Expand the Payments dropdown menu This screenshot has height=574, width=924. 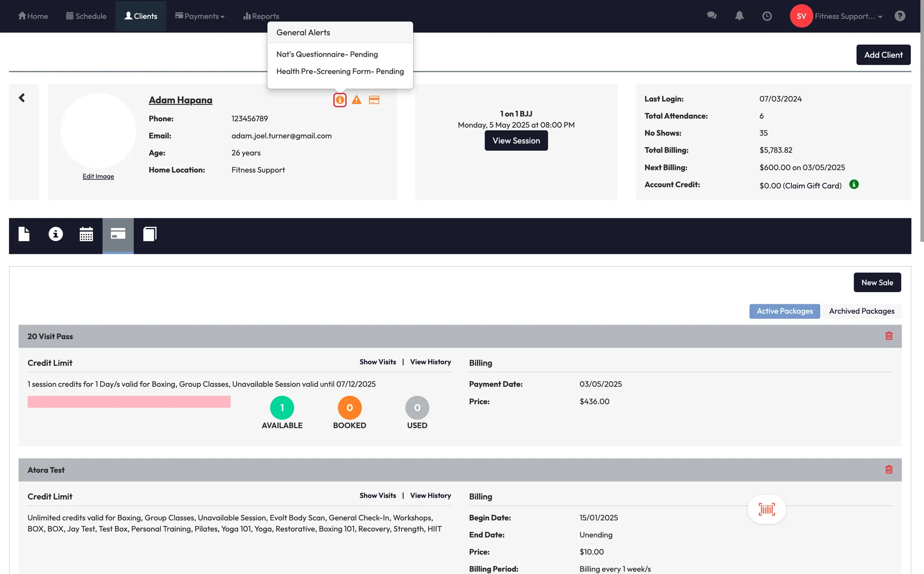200,16
